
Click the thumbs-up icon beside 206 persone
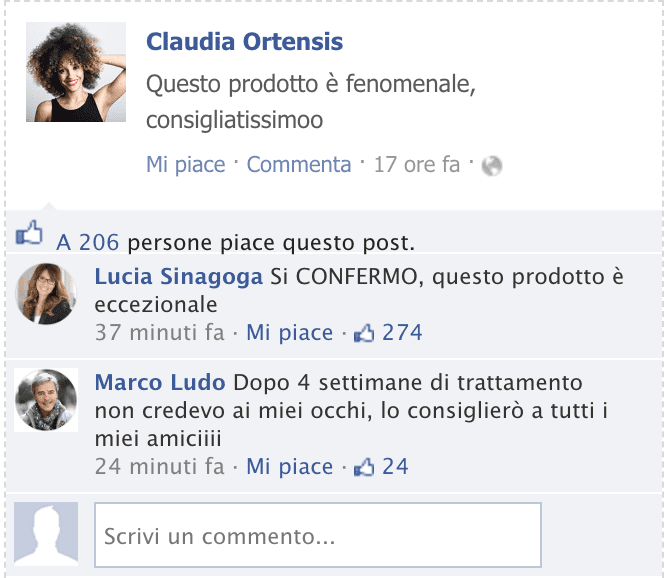tap(29, 233)
